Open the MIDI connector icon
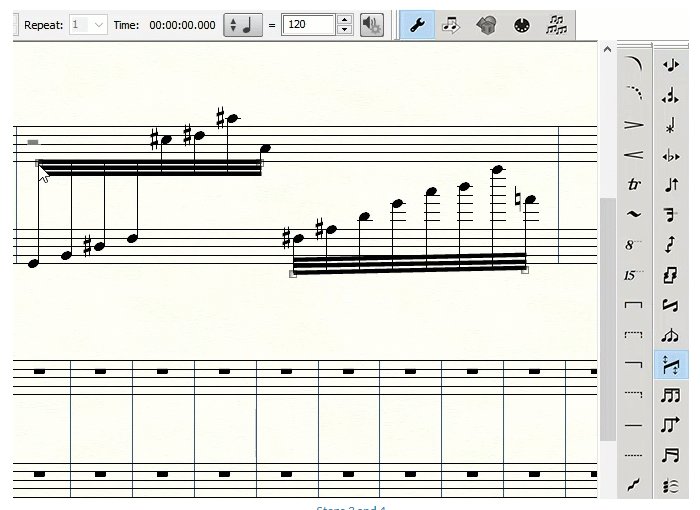Viewport: 700px width, 510px height. [522, 25]
